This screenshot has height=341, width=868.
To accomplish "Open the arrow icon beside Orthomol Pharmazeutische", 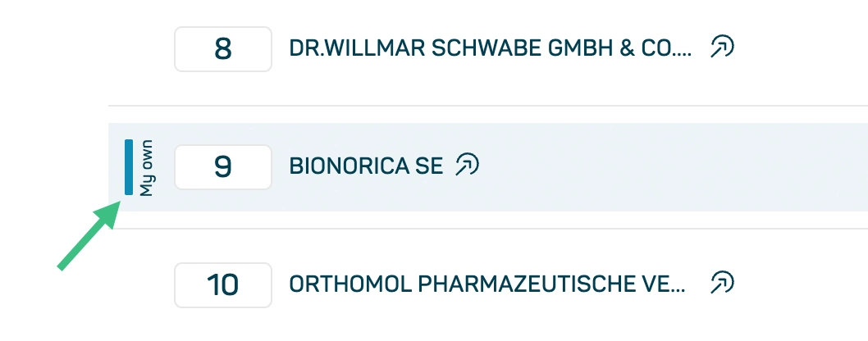I will [x=722, y=283].
